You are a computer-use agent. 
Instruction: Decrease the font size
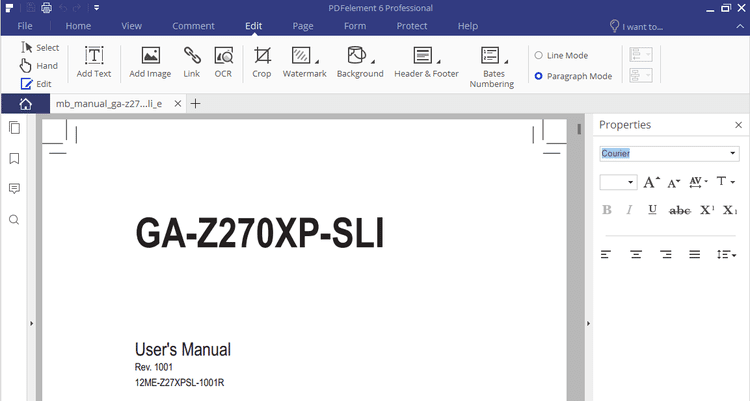[674, 182]
